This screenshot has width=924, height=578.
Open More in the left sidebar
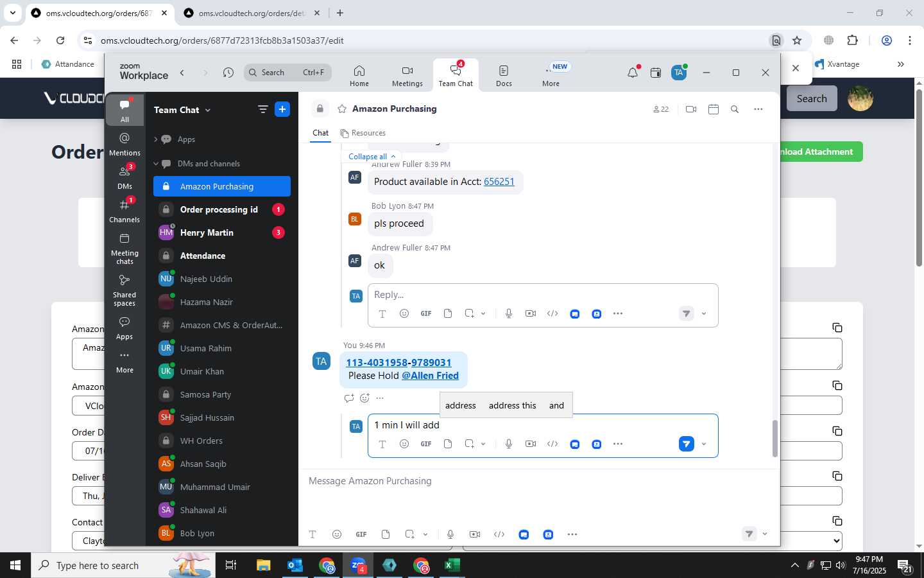pyautogui.click(x=124, y=362)
